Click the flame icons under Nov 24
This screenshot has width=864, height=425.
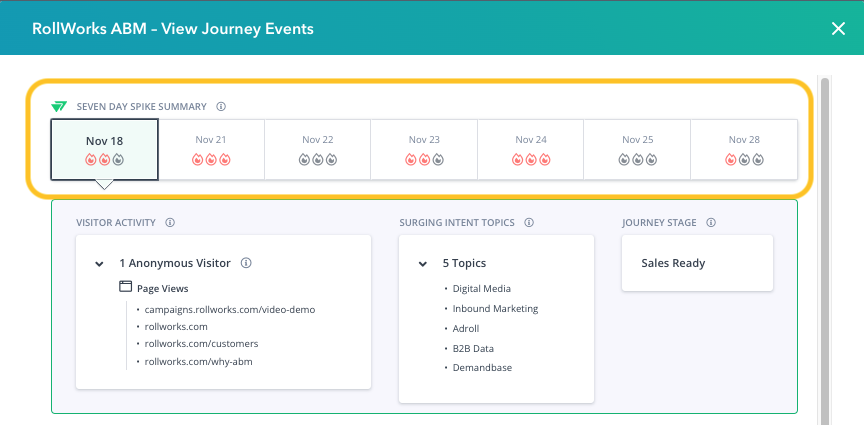[x=531, y=160]
